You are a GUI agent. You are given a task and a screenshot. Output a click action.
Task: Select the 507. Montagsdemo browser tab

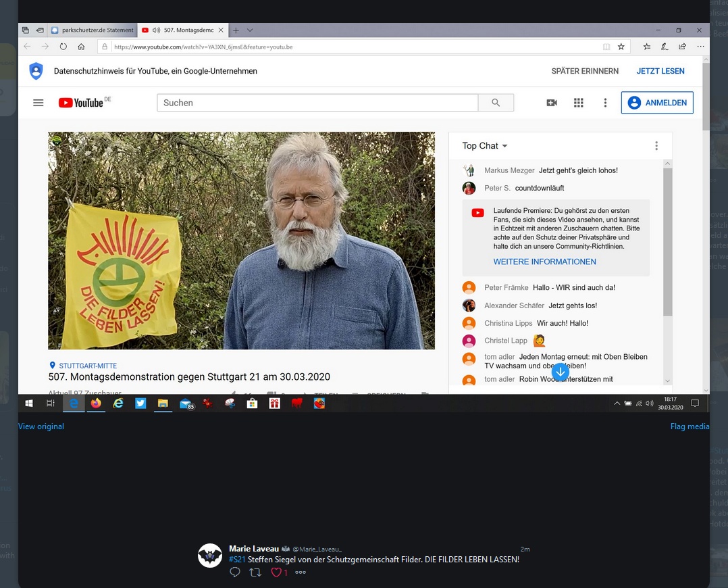click(188, 30)
